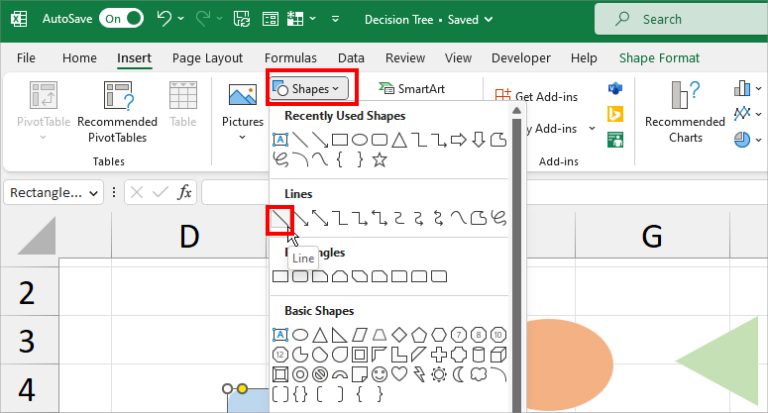The height and width of the screenshot is (413, 768).
Task: Open the SmartArt button
Action: point(411,89)
